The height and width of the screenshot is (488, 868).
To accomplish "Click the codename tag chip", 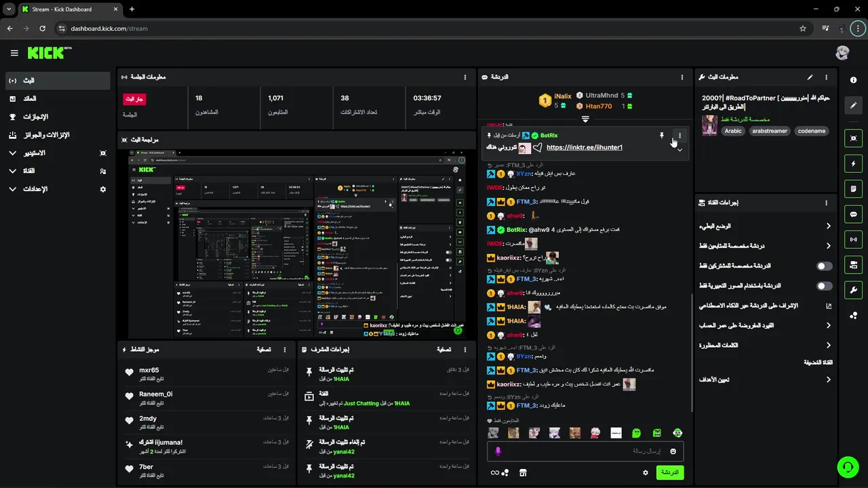I will (811, 131).
